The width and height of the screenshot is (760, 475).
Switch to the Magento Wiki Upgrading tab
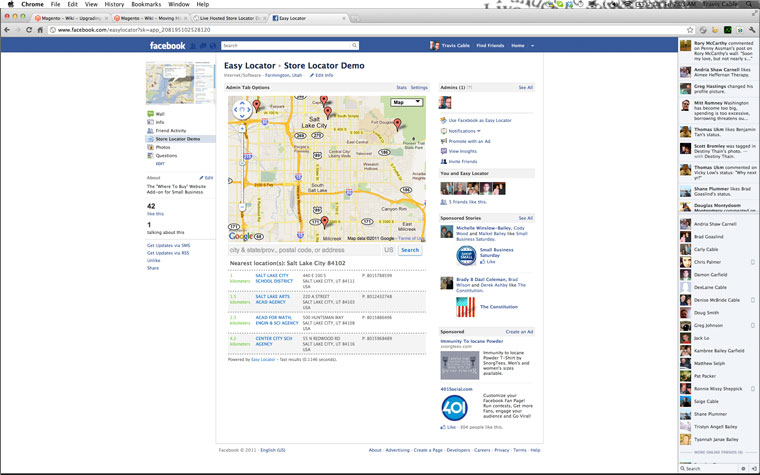coord(70,18)
